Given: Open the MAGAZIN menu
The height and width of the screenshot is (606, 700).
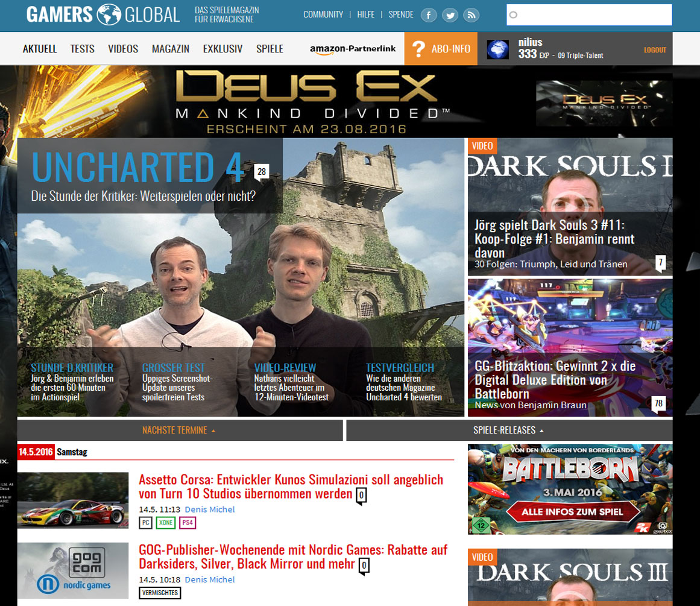Looking at the screenshot, I should (171, 49).
